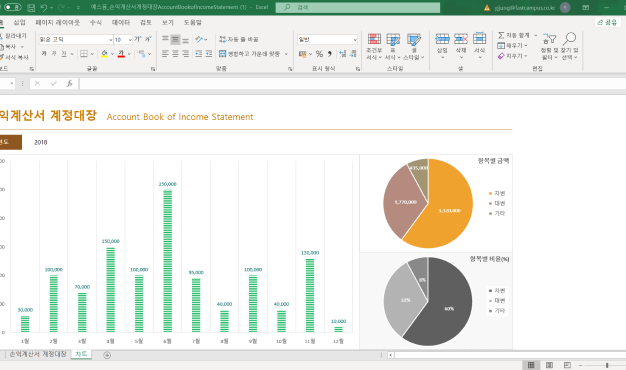The image size is (626, 370).
Task: Click 자동 줄 바꿈 wrap text
Action: (239, 39)
